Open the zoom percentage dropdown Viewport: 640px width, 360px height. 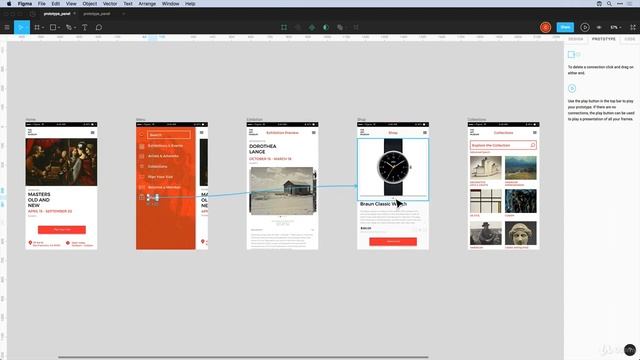[x=616, y=27]
